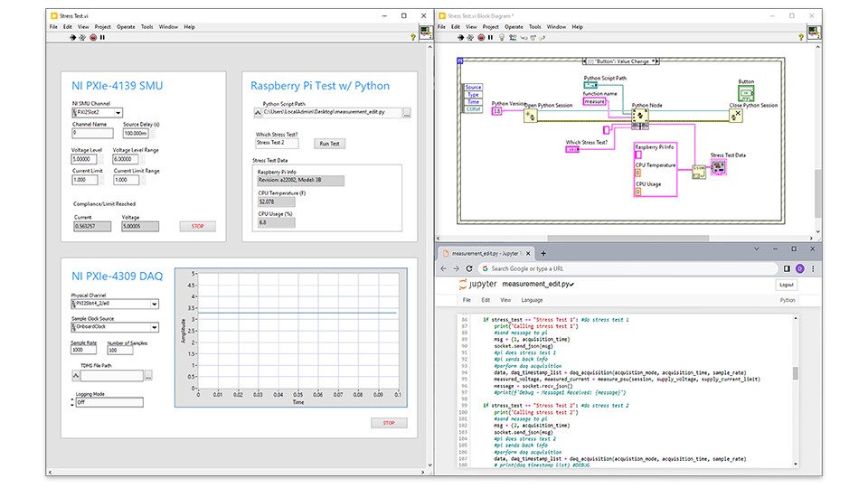Open Operate menu in Stress Test.vi front panel

point(126,26)
